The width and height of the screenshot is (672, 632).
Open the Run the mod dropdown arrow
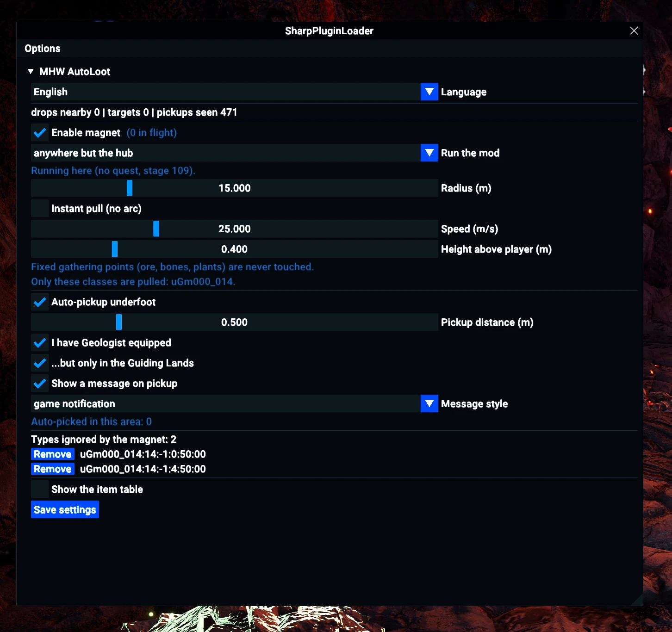click(x=429, y=153)
